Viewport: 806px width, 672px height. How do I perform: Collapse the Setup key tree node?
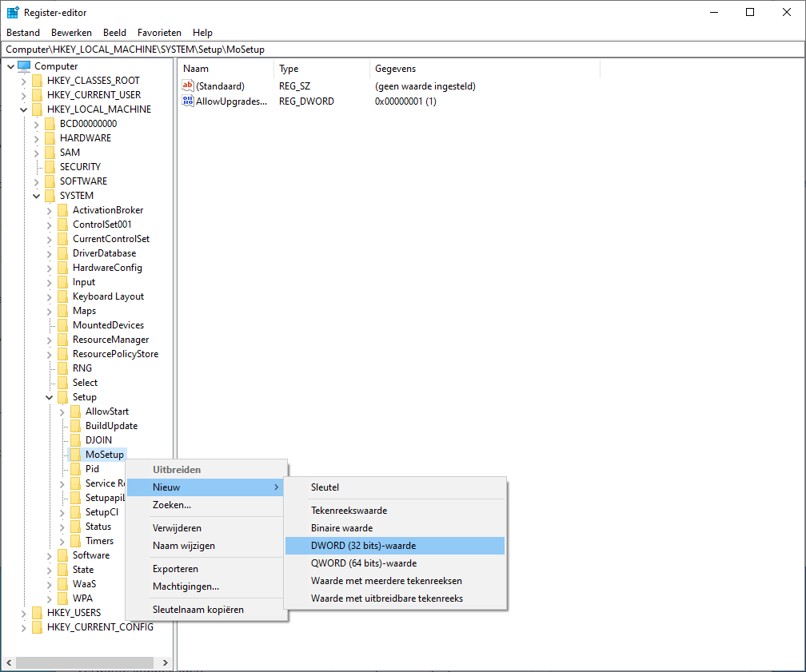(x=49, y=397)
